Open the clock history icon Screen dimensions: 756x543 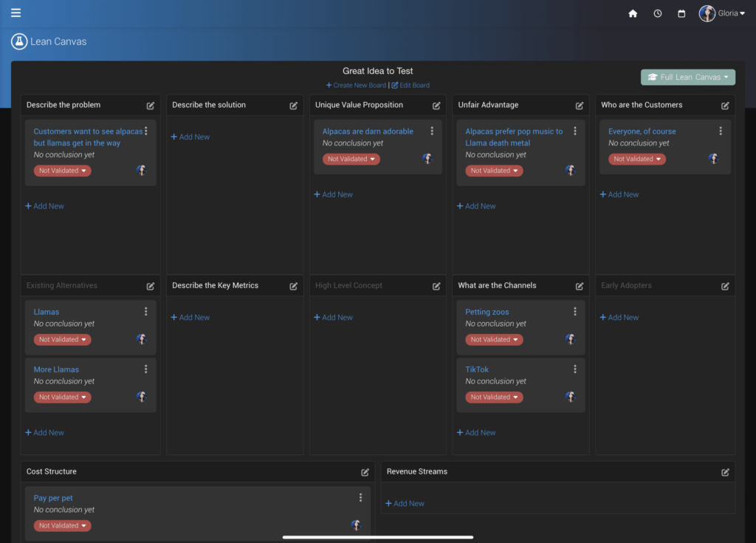coord(658,13)
